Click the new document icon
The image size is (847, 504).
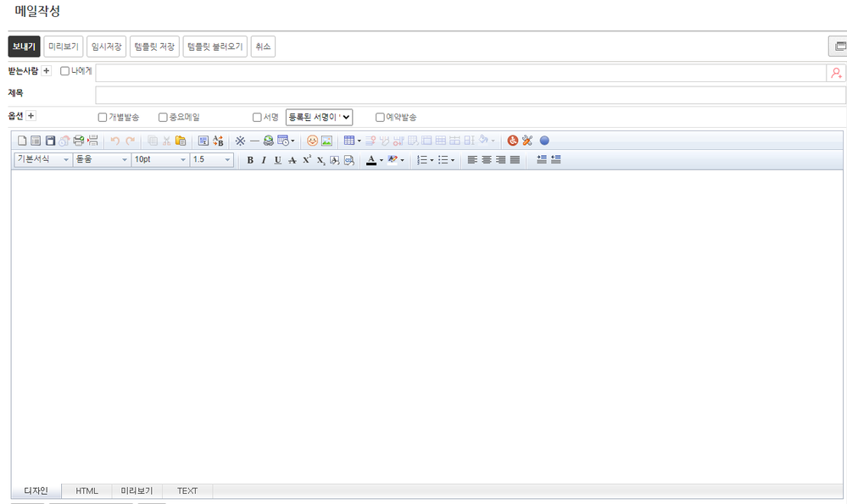click(21, 141)
